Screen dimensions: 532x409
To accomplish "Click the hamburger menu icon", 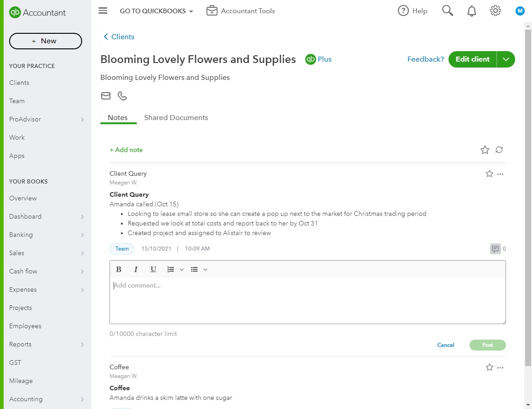I will (103, 10).
